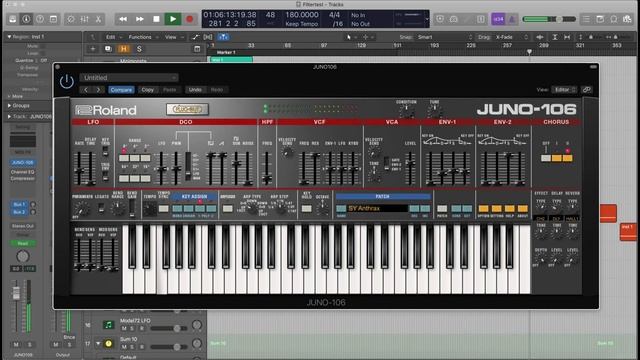Mute track Model72 LFO
This screenshot has width=640, height=360.
tap(124, 328)
